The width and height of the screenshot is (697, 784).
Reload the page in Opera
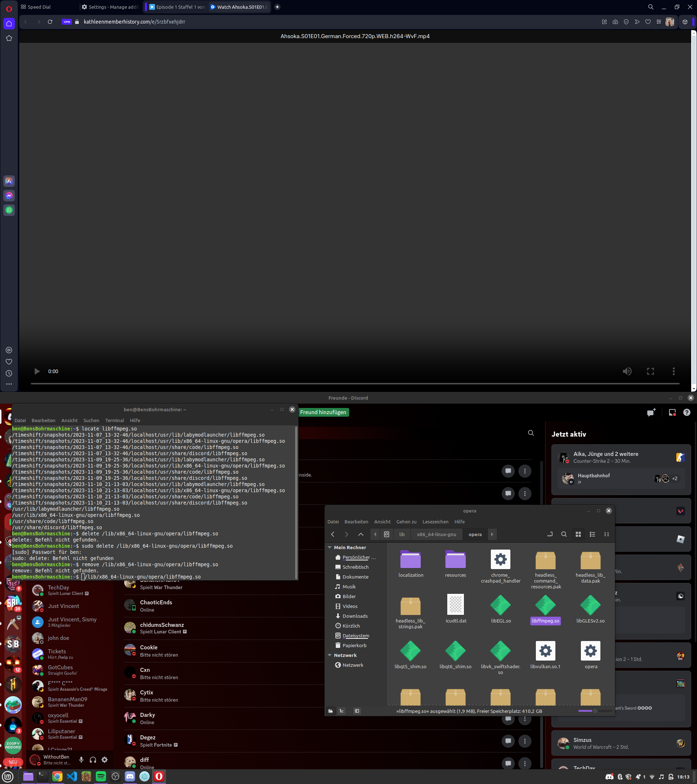click(x=50, y=22)
